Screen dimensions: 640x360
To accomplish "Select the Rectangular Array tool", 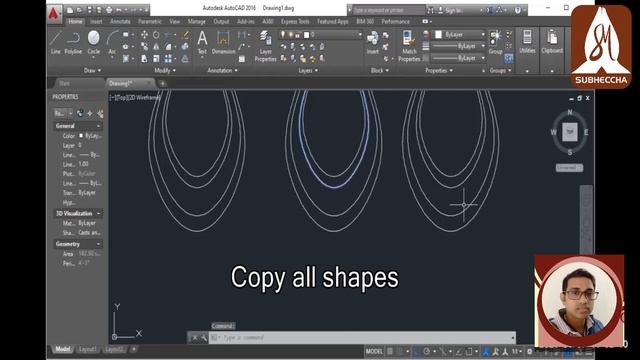I will 168,59.
